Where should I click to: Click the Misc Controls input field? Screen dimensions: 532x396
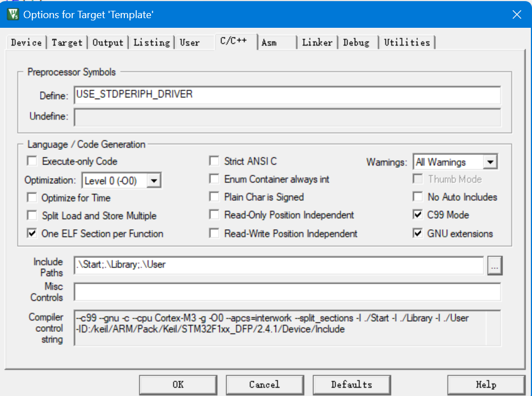(x=287, y=292)
